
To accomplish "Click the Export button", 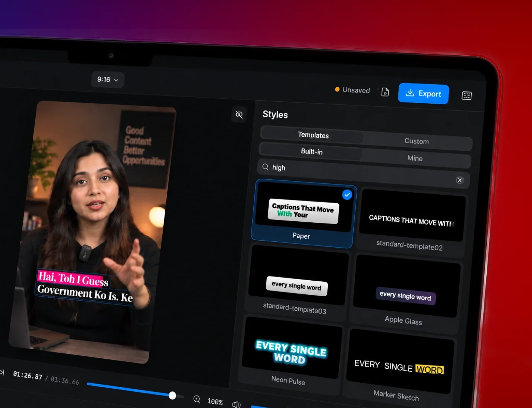I will 424,94.
